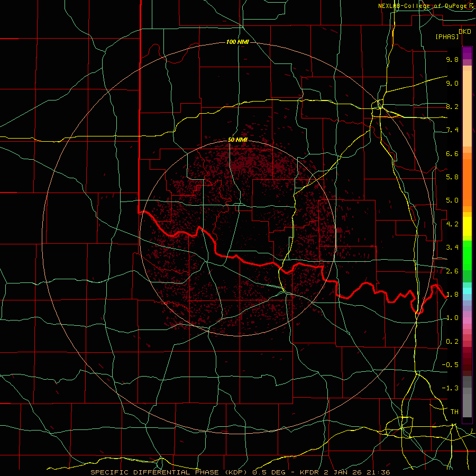Click the 2.6 value on the color scale
476x476 pixels.
452,271
